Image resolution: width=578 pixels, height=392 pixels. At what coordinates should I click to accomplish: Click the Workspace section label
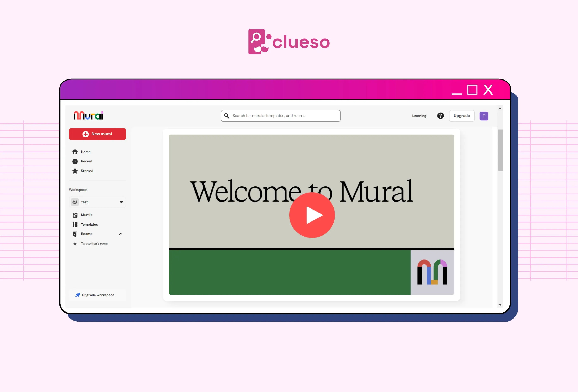[x=78, y=190]
